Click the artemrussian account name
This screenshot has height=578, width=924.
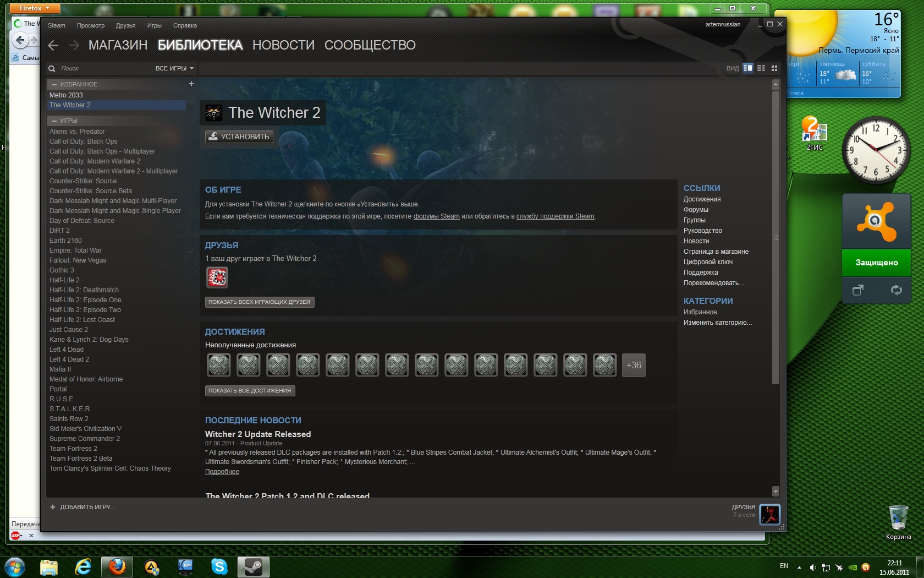click(723, 24)
